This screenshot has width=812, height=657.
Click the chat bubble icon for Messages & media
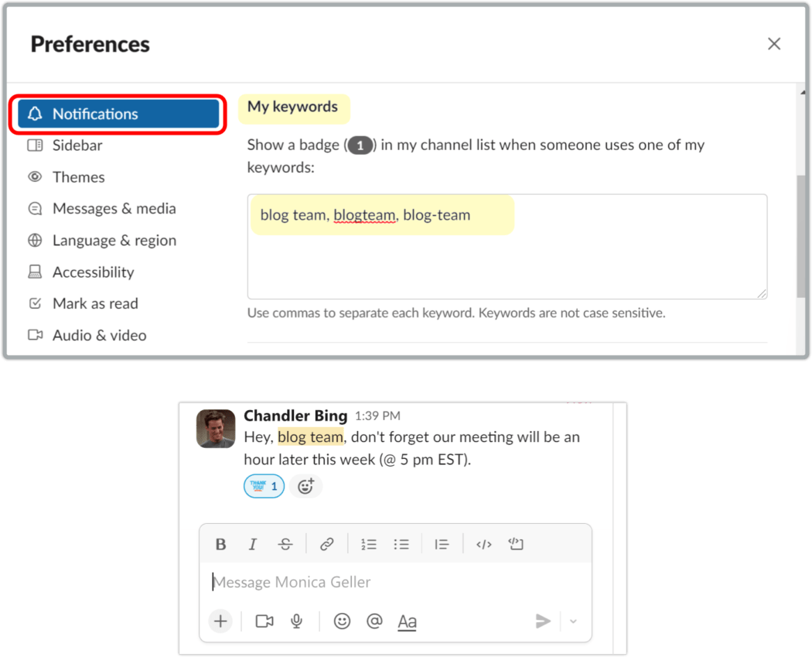click(35, 208)
